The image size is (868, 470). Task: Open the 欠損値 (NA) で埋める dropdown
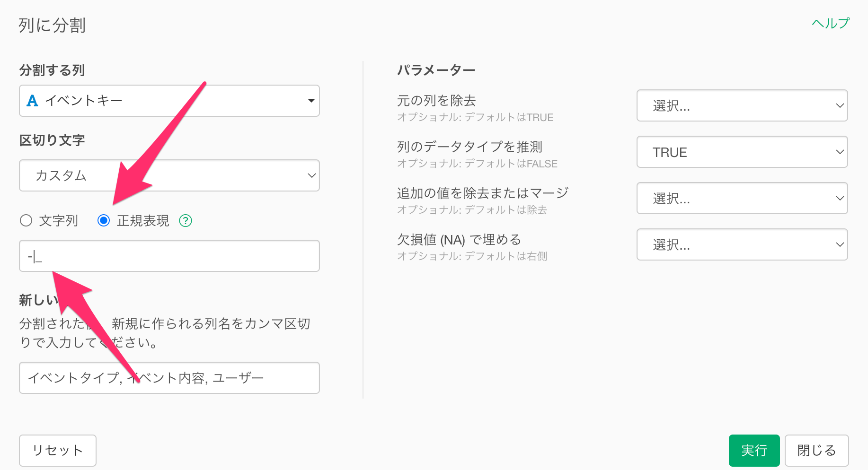pyautogui.click(x=741, y=244)
